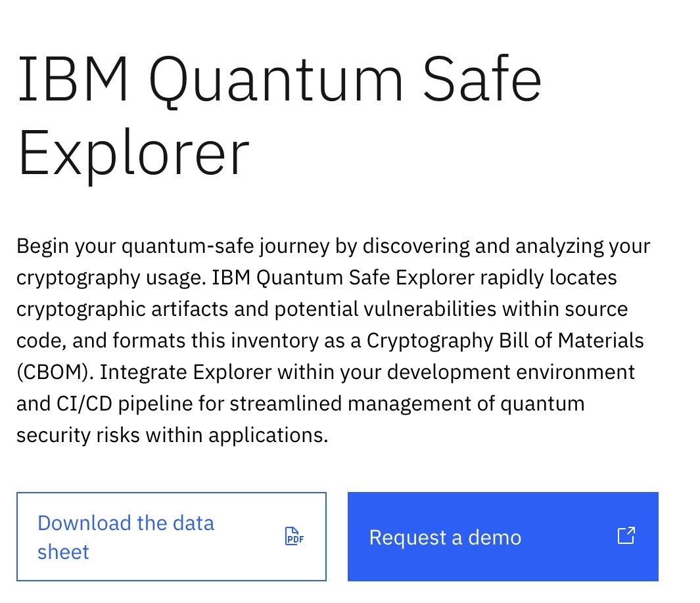Click the Download the data sheet text label

click(x=126, y=537)
